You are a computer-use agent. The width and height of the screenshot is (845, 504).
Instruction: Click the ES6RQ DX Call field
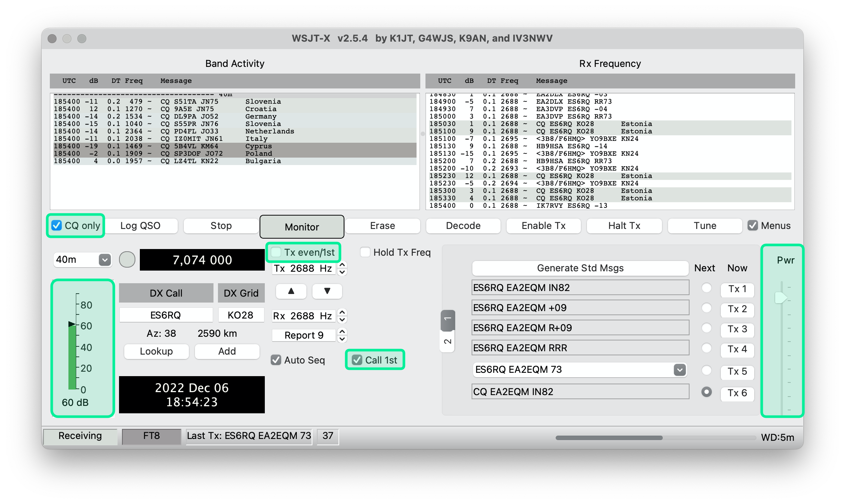(166, 315)
